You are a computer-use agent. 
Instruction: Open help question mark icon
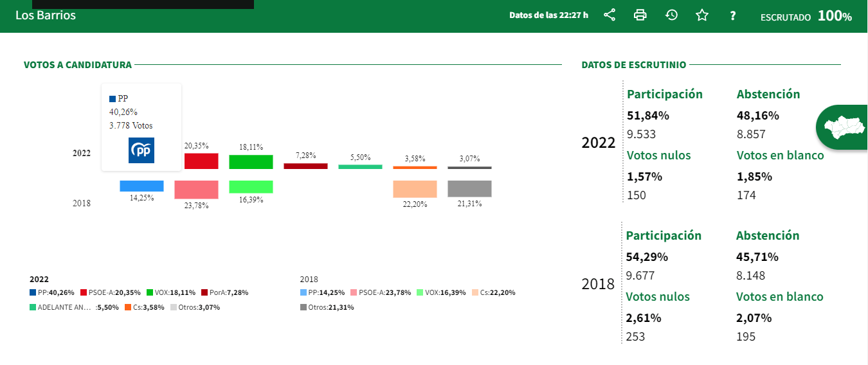[x=732, y=16]
